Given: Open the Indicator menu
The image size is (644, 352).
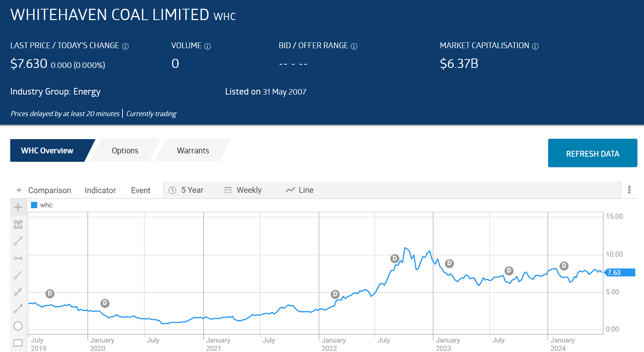Looking at the screenshot, I should pos(100,190).
